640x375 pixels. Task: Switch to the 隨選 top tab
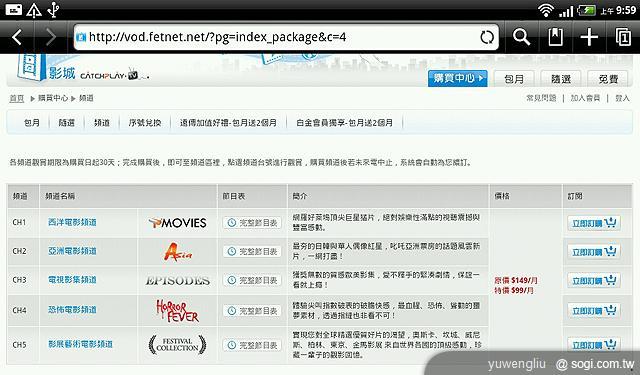pos(561,78)
